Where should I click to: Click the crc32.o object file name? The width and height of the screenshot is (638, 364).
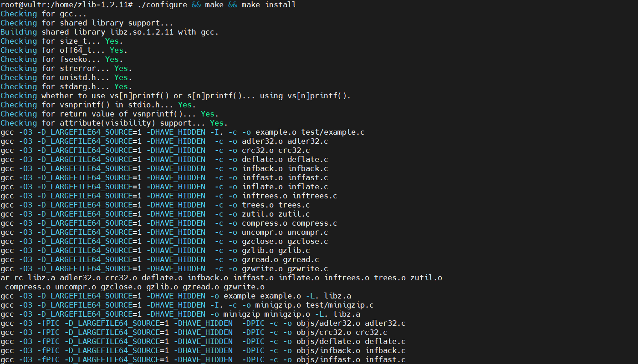(257, 150)
